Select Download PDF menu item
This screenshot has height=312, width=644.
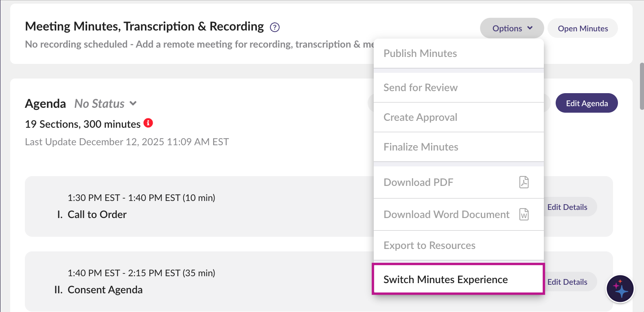418,183
